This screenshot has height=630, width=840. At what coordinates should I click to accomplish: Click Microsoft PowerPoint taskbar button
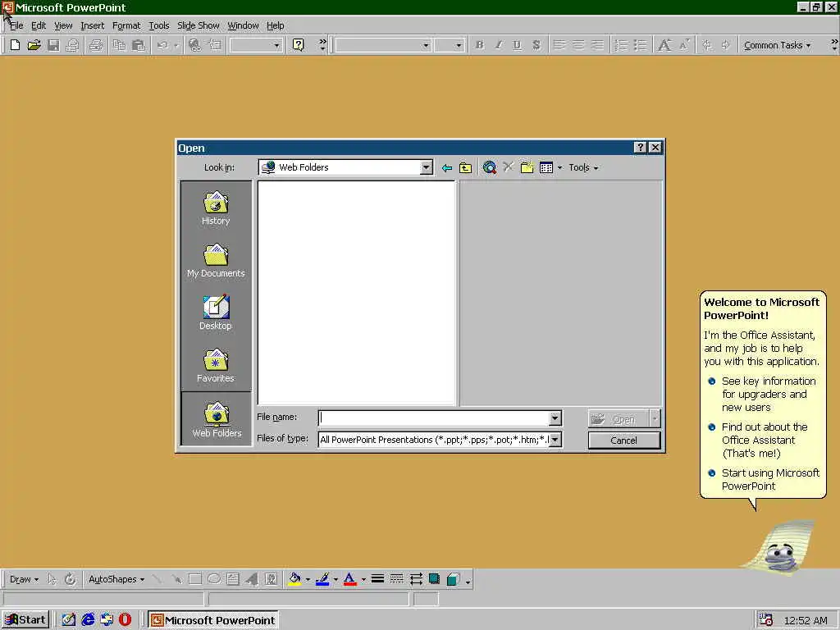(x=212, y=620)
